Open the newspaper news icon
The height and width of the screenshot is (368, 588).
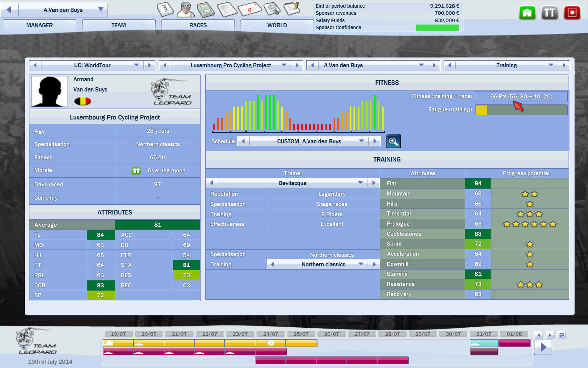[x=227, y=9]
